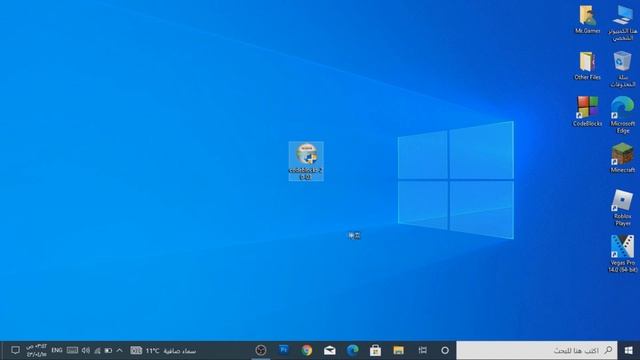Select the Vegas Pro 14.0 shortcut
Screen dimensions: 640x360
622,254
